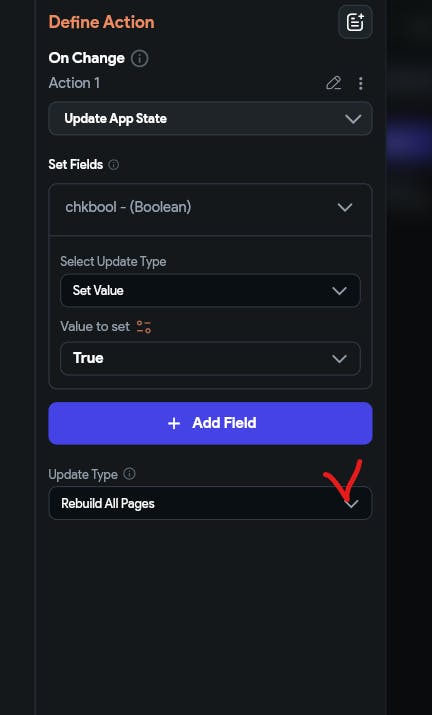The height and width of the screenshot is (715, 432).
Task: Click the info icon beside Set Fields
Action: pyautogui.click(x=114, y=165)
